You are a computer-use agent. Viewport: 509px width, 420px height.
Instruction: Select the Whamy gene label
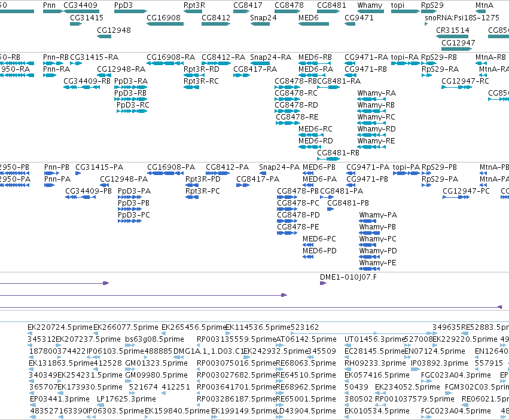[370, 5]
